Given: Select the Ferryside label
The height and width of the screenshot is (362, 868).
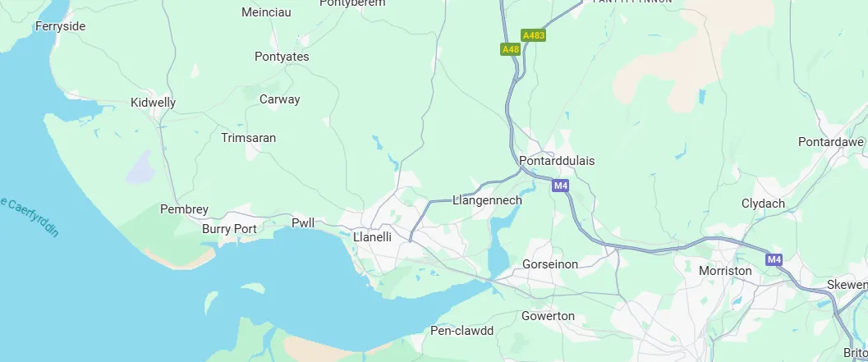Looking at the screenshot, I should point(60,26).
